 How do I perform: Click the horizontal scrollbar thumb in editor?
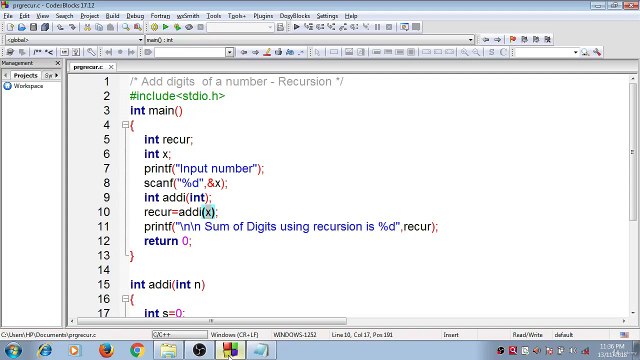click(x=211, y=321)
